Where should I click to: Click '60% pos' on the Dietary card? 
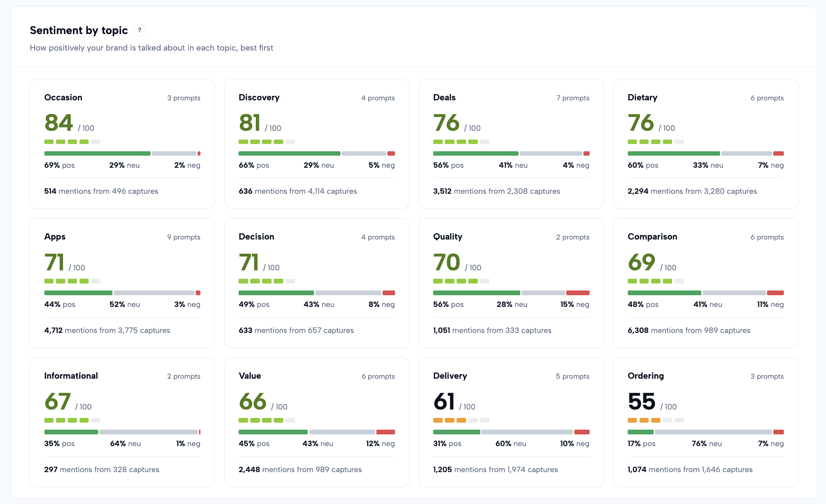643,165
